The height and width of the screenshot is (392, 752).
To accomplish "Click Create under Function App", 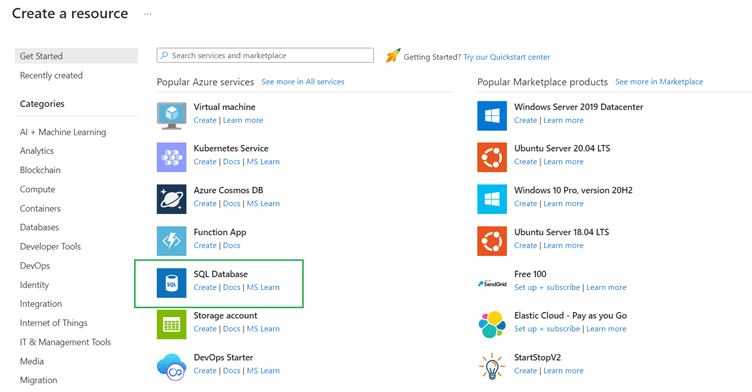I will pos(205,245).
